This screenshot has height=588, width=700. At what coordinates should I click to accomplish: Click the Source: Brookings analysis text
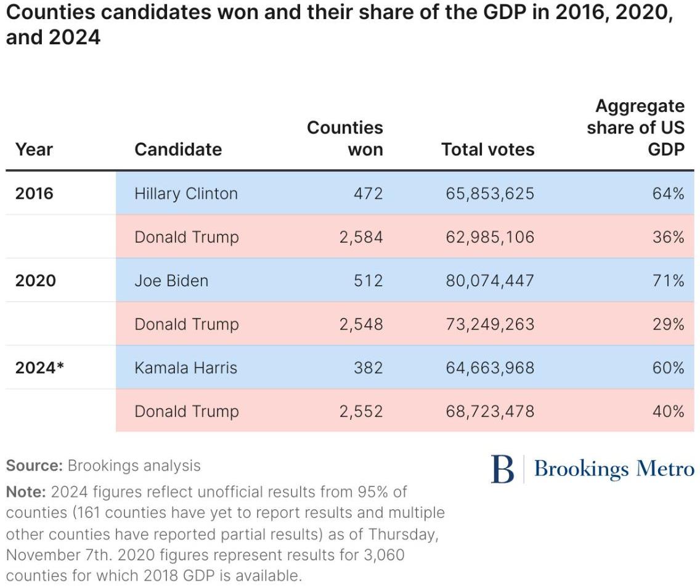click(x=104, y=465)
